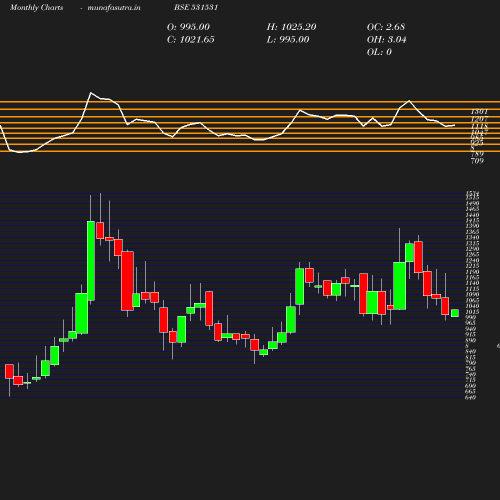Click the '1240' price axis label
The height and width of the screenshot is (500, 500).
472,260
